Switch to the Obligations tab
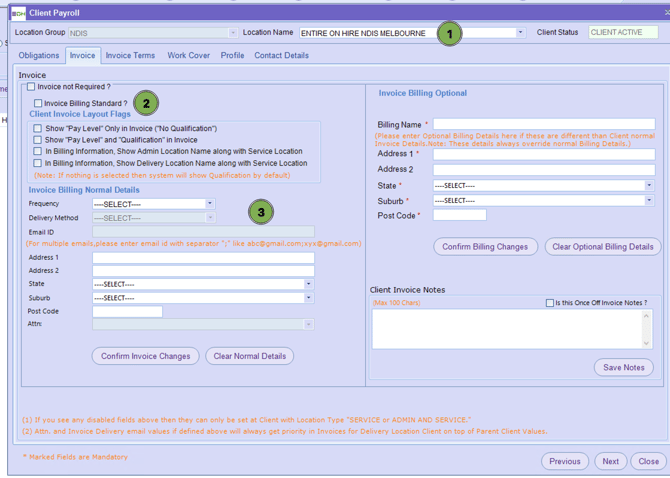This screenshot has width=670, height=478. click(39, 56)
